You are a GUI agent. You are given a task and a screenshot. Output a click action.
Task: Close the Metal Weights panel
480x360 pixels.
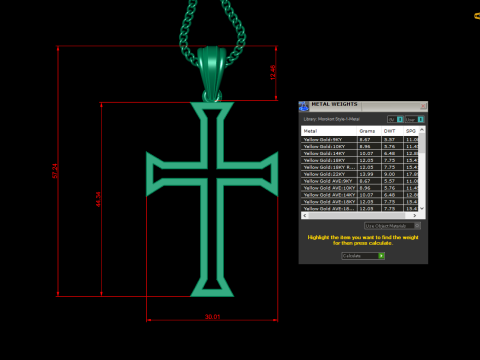[423, 106]
